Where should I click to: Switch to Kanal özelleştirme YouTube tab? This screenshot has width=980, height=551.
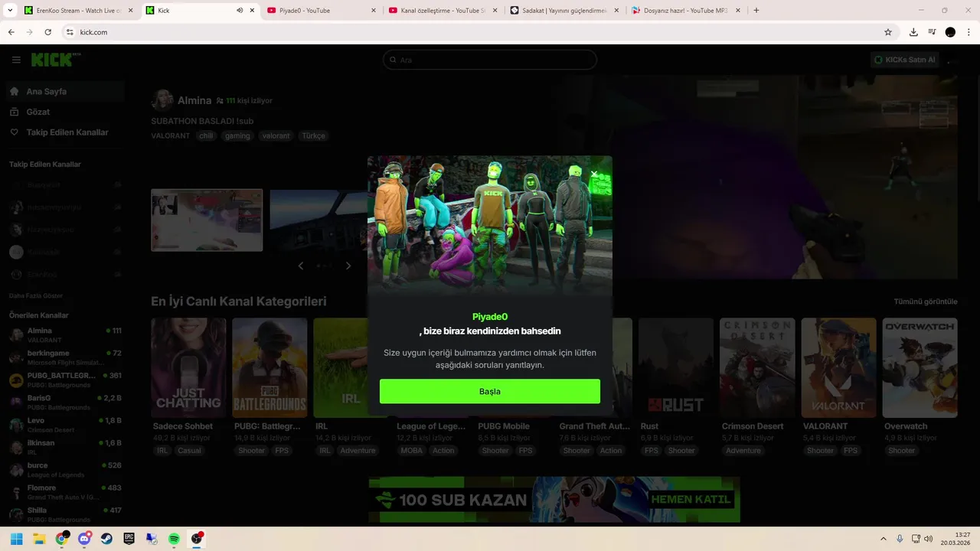443,11
